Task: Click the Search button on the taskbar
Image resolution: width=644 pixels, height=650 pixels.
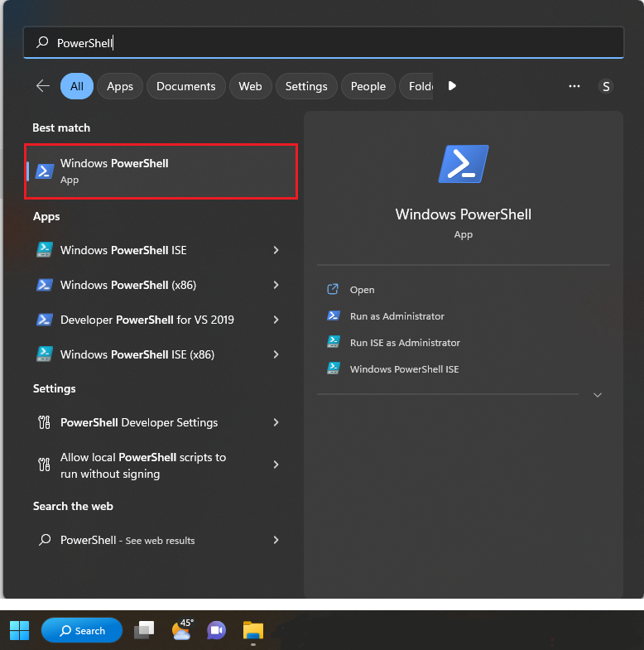Action: click(82, 630)
